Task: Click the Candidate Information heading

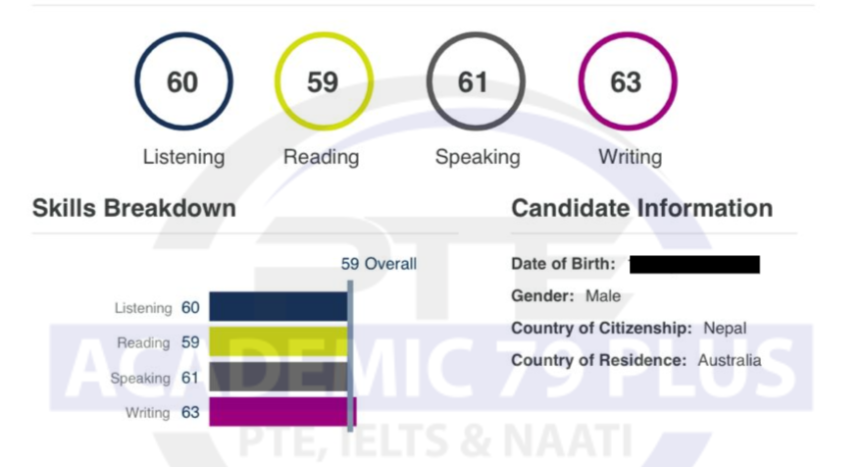Action: coord(642,208)
